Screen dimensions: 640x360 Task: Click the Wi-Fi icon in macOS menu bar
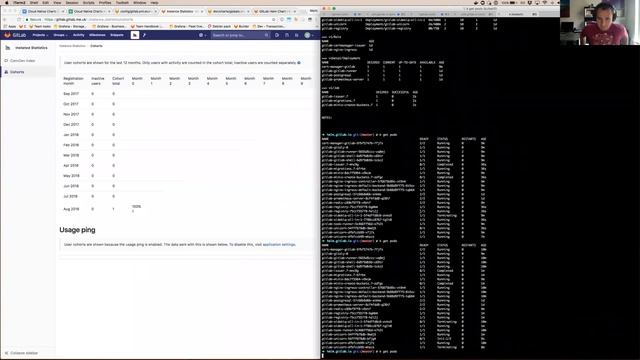click(x=544, y=2)
